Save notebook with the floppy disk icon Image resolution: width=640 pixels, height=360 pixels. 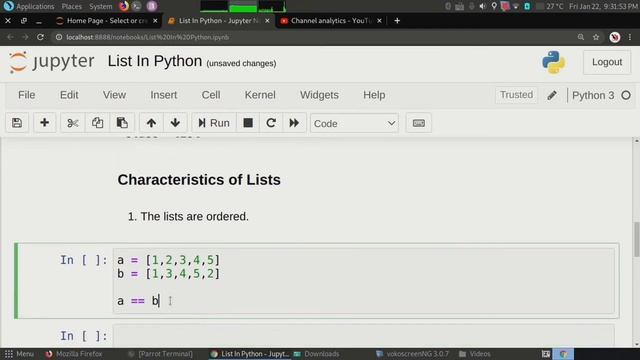point(17,123)
